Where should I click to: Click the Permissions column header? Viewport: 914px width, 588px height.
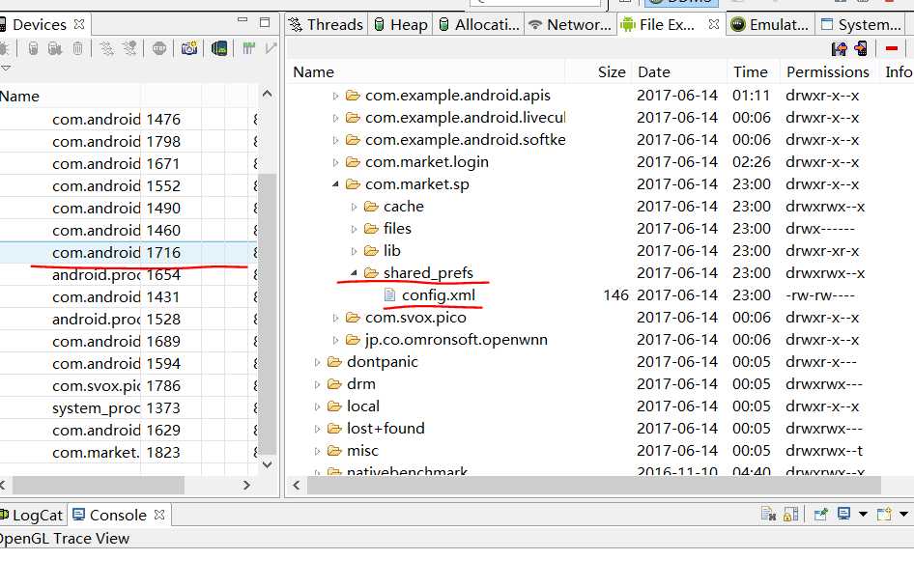[828, 71]
